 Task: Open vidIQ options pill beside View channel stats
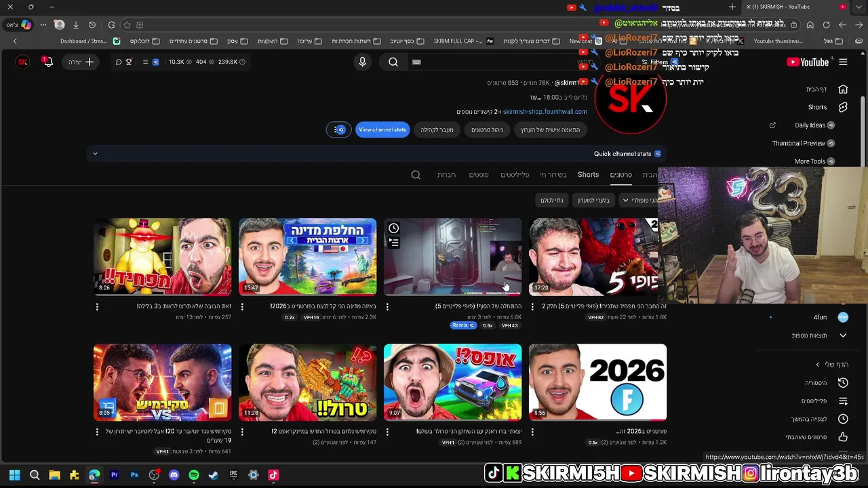pyautogui.click(x=338, y=129)
